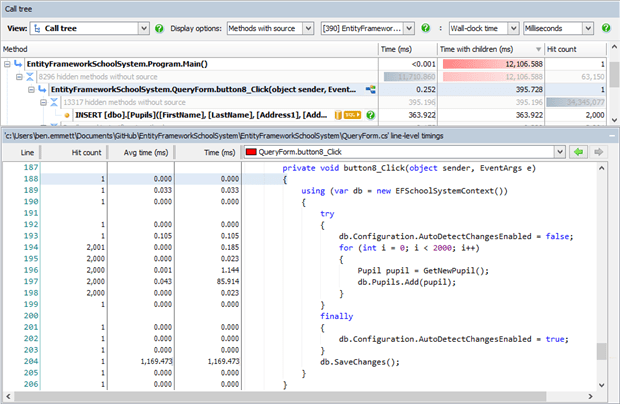Screen dimensions: 620x404
Task: Click the 2,001 hit count on line 194
Action: 95,247
